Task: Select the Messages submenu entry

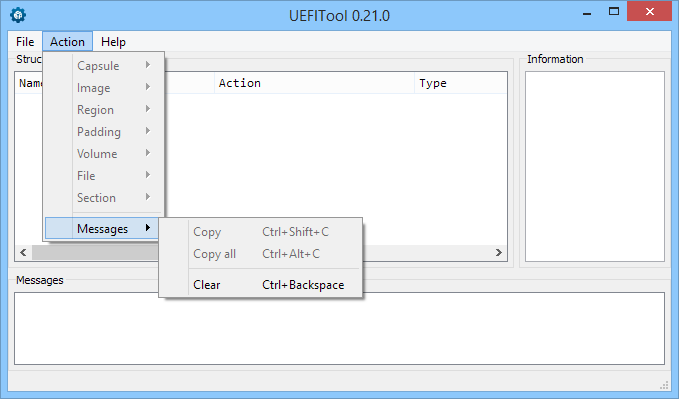Action: pos(104,228)
